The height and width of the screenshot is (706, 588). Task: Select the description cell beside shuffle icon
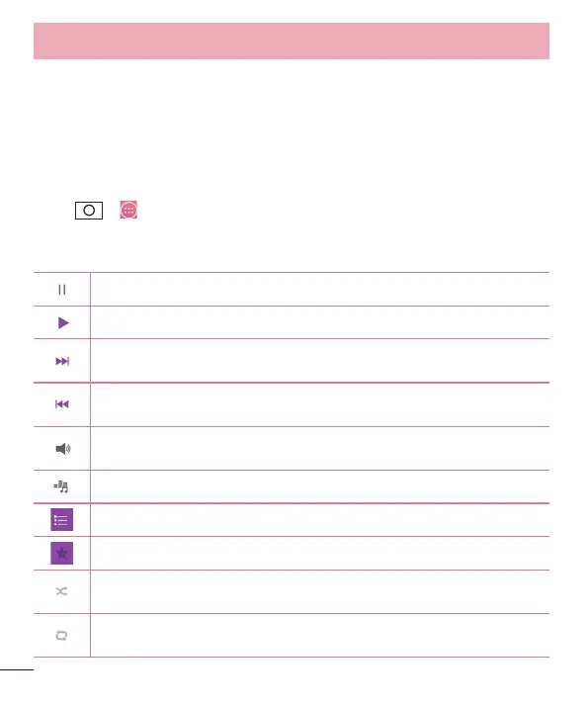pos(320,591)
